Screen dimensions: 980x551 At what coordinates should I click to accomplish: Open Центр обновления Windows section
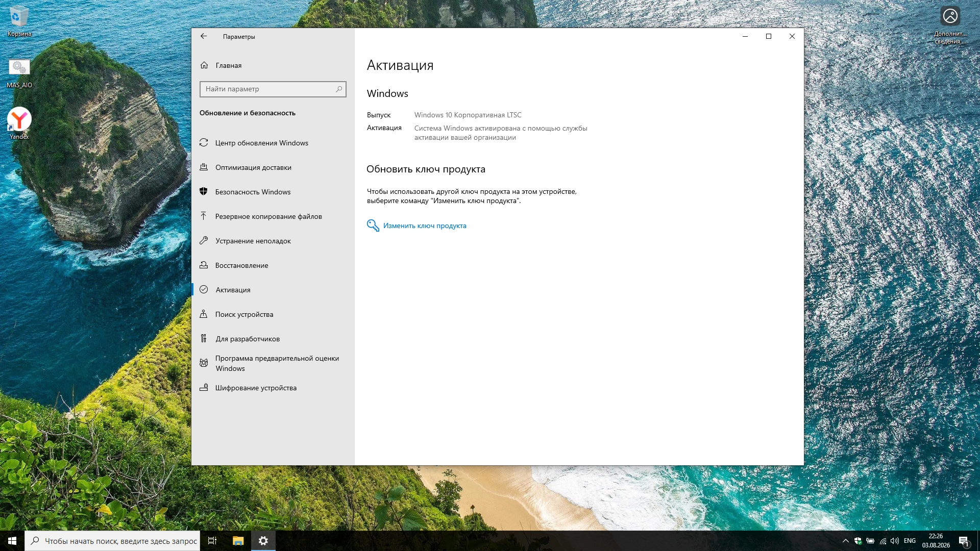pyautogui.click(x=273, y=143)
